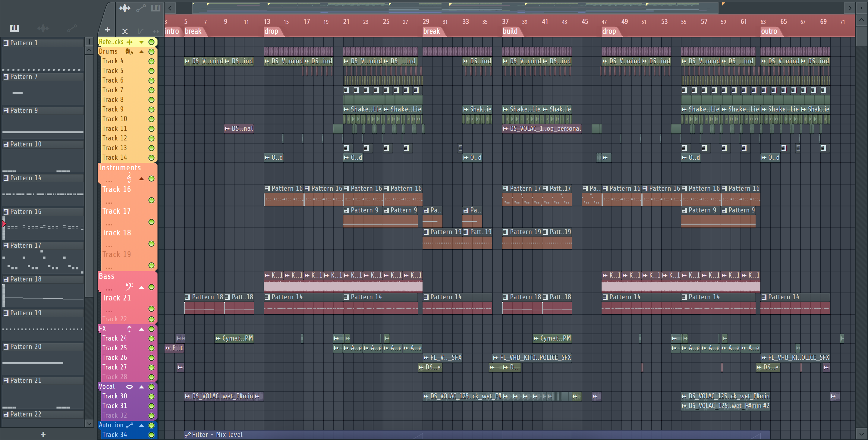Click the Vocal group lips icon

tap(129, 386)
